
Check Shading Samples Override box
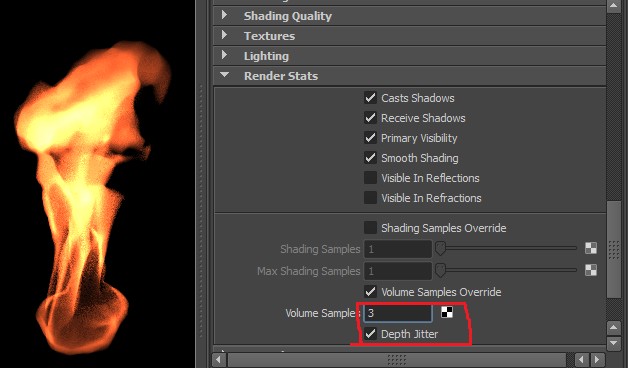370,228
